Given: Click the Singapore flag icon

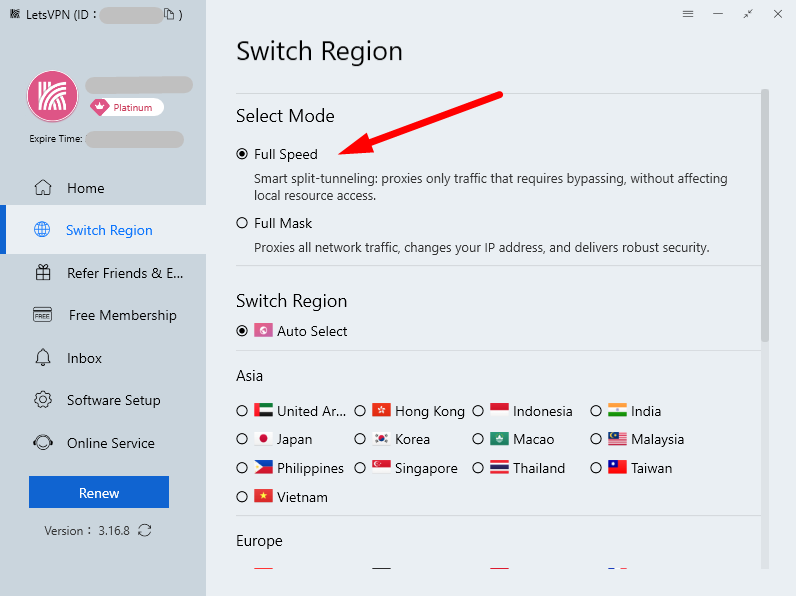Looking at the screenshot, I should pos(381,467).
